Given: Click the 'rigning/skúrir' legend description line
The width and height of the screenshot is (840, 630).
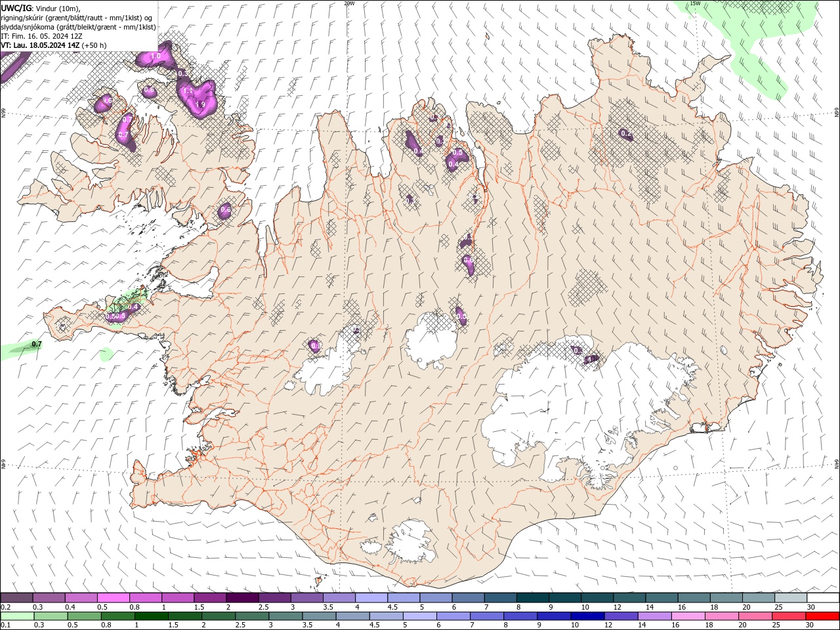Looking at the screenshot, I should [77, 18].
